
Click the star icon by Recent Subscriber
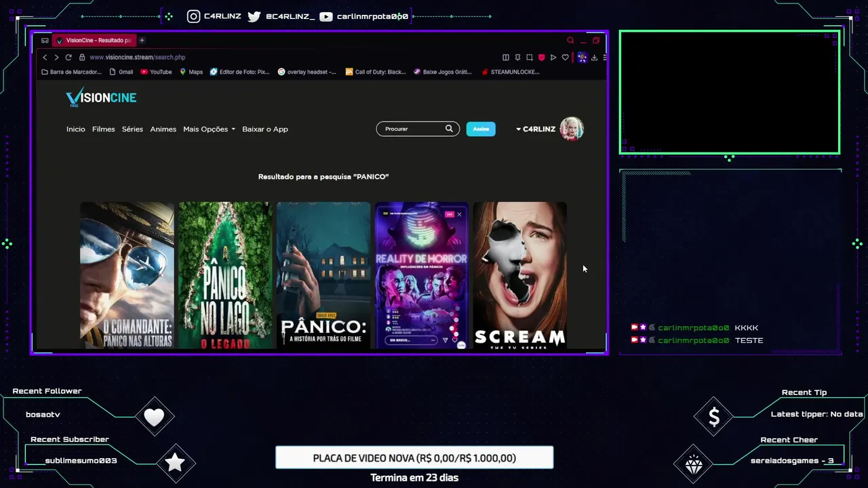pyautogui.click(x=175, y=463)
